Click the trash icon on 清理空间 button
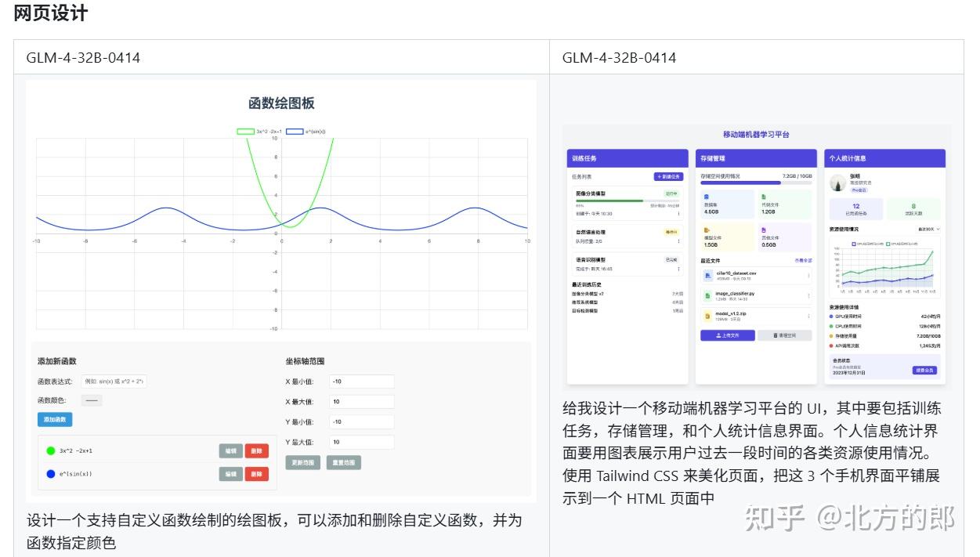980x557 pixels. 775,335
